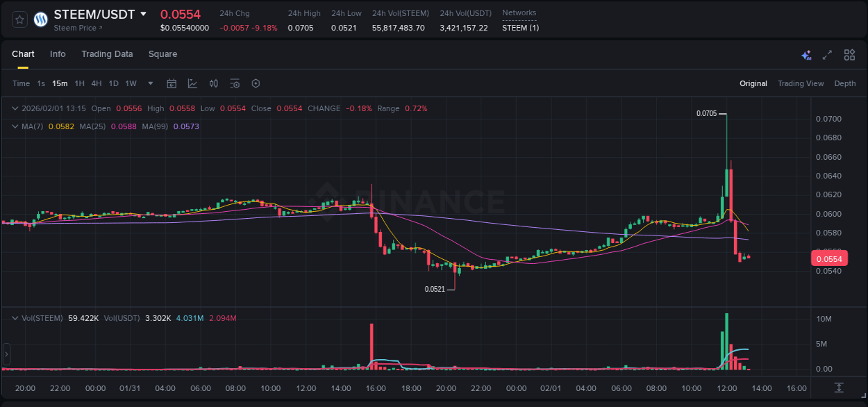This screenshot has width=868, height=407.
Task: Favorite the pair using the star icon
Action: coord(19,19)
